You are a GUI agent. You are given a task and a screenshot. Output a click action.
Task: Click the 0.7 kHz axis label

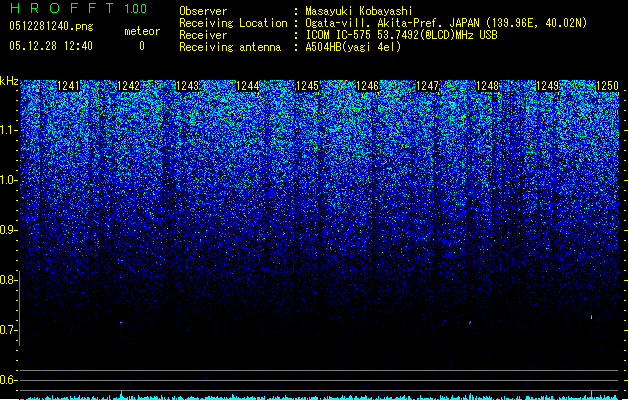[x=8, y=330]
